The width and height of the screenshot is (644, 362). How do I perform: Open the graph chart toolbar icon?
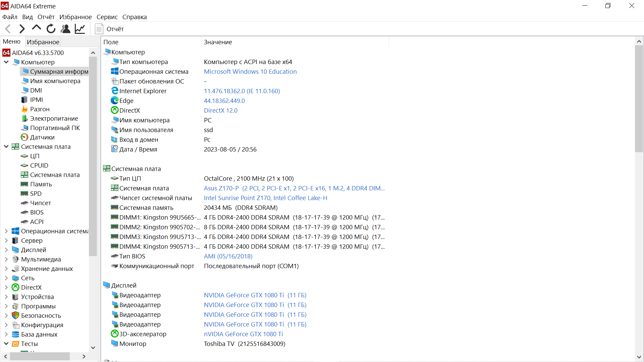pyautogui.click(x=80, y=29)
